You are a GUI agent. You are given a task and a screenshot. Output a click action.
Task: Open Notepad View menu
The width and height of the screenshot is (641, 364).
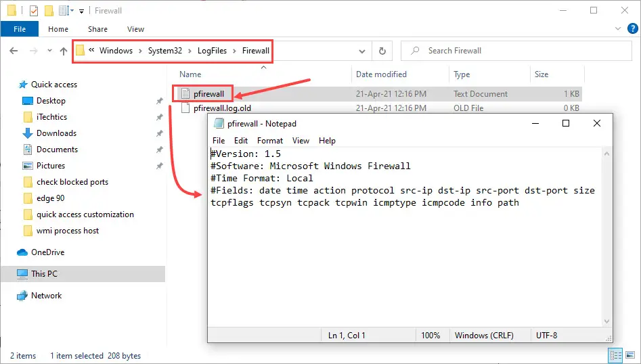(301, 141)
